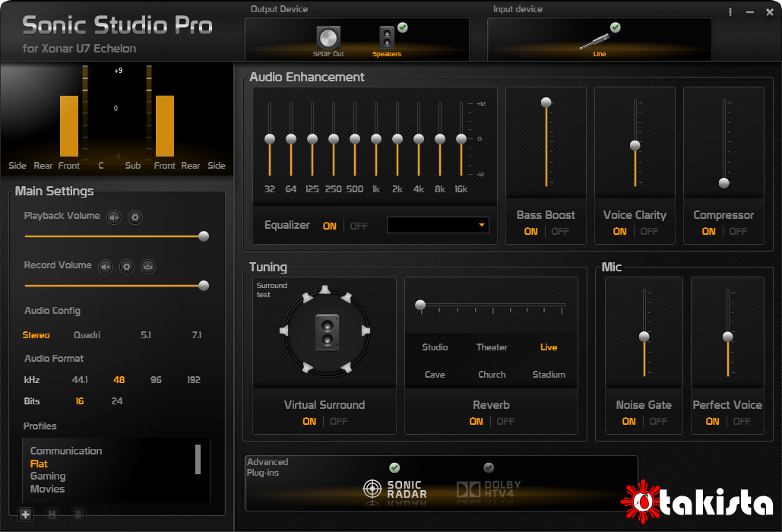Turn Voice Clarity OFF
782x532 pixels.
[649, 231]
